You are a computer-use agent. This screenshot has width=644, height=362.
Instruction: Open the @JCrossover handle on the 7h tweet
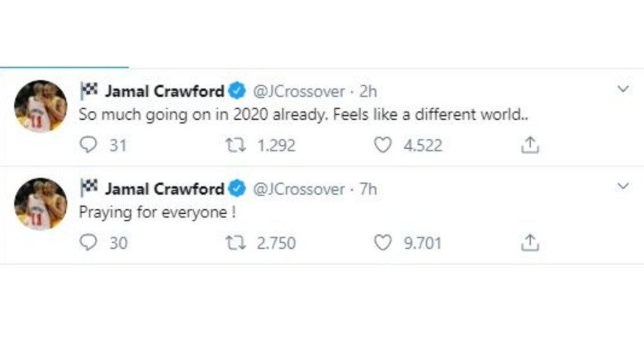pos(298,189)
